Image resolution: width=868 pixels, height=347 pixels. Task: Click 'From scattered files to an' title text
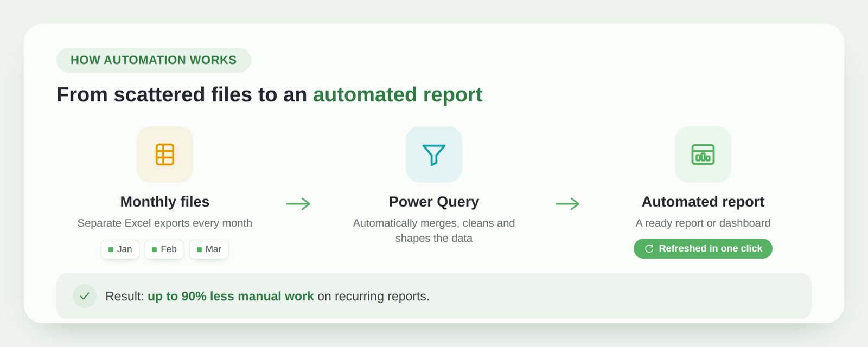(x=182, y=95)
